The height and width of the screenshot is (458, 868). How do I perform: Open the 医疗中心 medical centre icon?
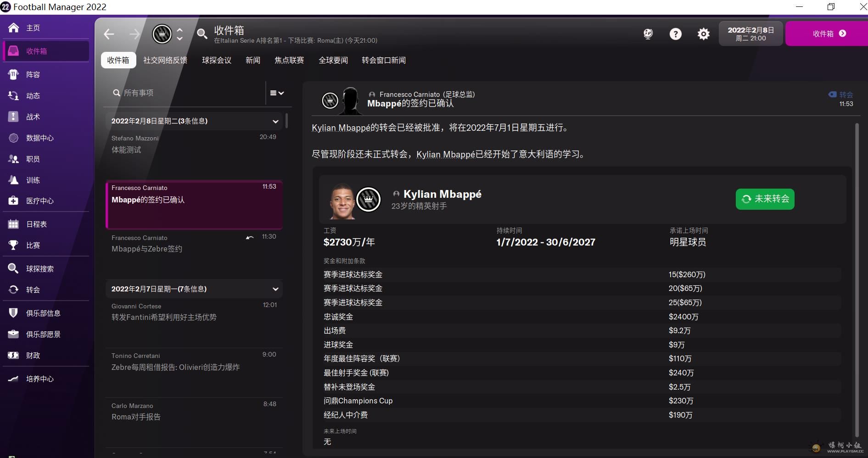14,201
